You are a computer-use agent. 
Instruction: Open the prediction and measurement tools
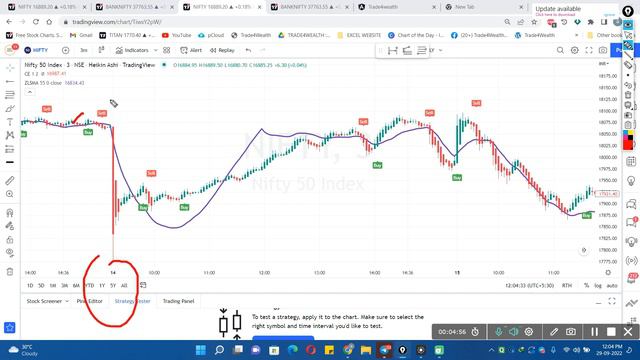click(10, 149)
